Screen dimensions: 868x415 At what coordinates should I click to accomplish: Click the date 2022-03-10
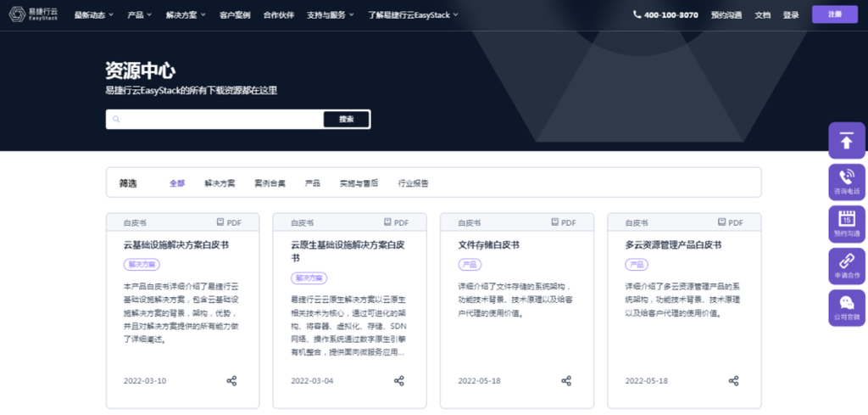(144, 381)
